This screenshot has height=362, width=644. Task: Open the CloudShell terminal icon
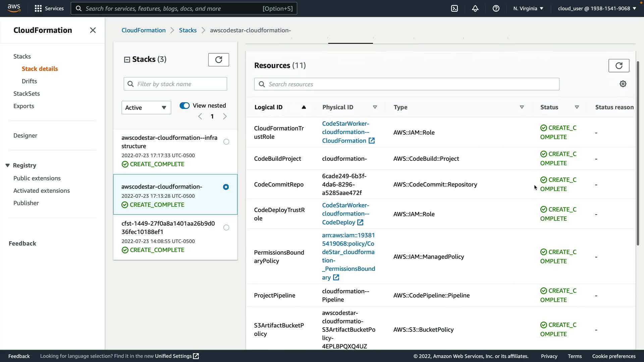[x=454, y=8]
